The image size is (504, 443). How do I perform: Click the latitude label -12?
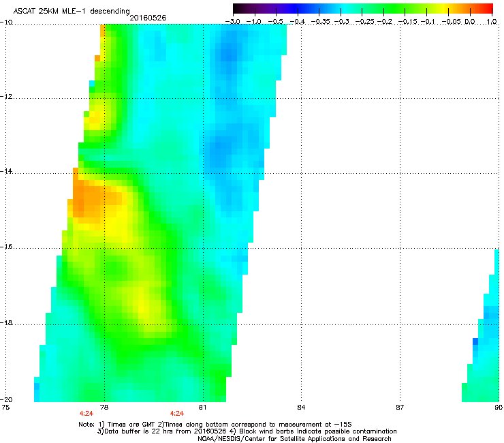click(5, 97)
